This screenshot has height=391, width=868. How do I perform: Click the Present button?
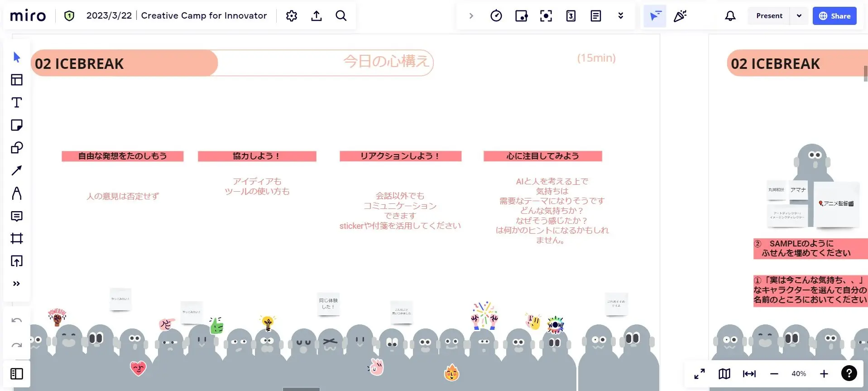[769, 16]
